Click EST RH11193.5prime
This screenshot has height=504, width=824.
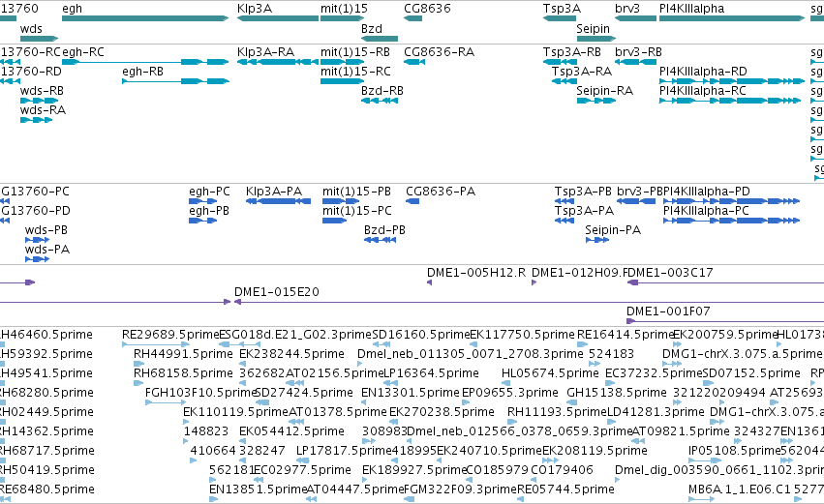click(512, 422)
